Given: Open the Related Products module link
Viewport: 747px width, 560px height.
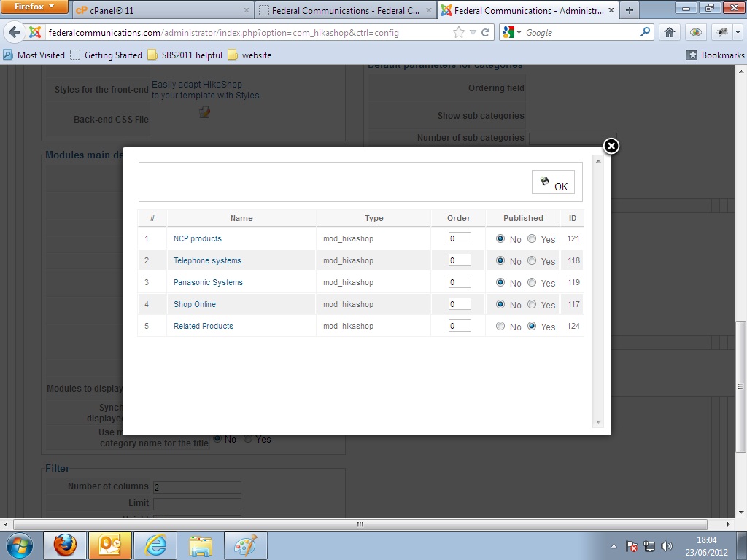Looking at the screenshot, I should pyautogui.click(x=204, y=326).
